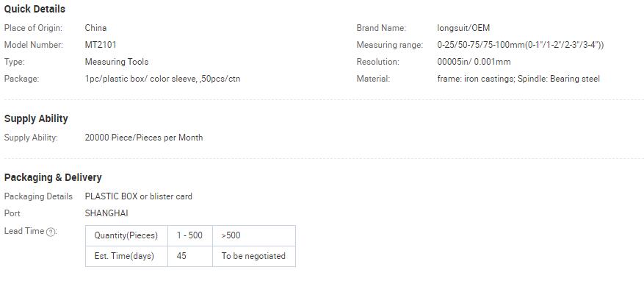Click the brand name longsuit/OEM value
The width and height of the screenshot is (644, 281).
click(x=463, y=29)
